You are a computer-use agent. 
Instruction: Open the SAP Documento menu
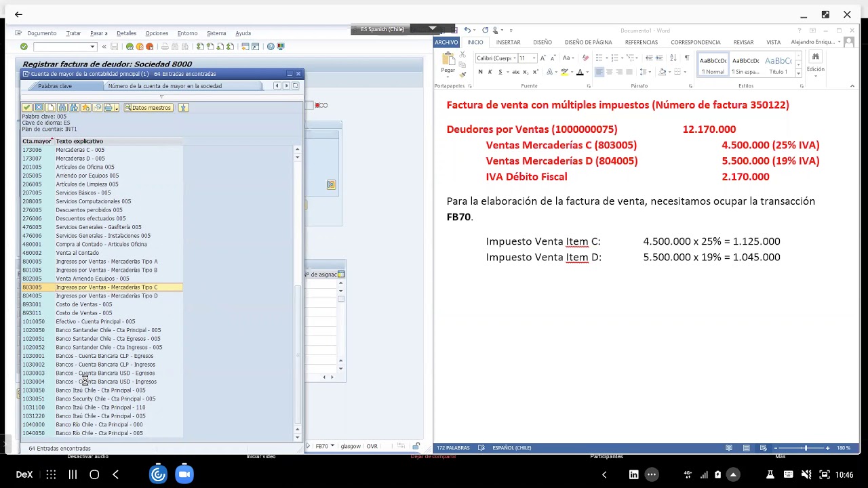pyautogui.click(x=42, y=33)
